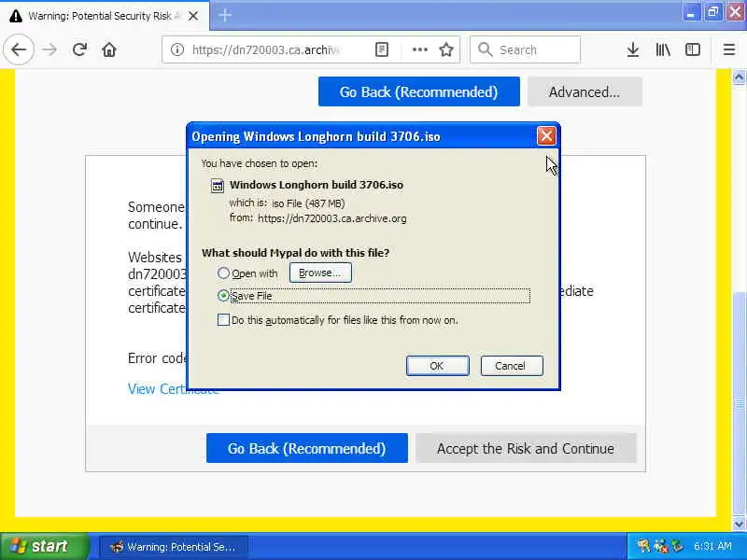This screenshot has width=747, height=560.
Task: Click the Warning: Potential Se... taskbar button
Action: pyautogui.click(x=174, y=546)
